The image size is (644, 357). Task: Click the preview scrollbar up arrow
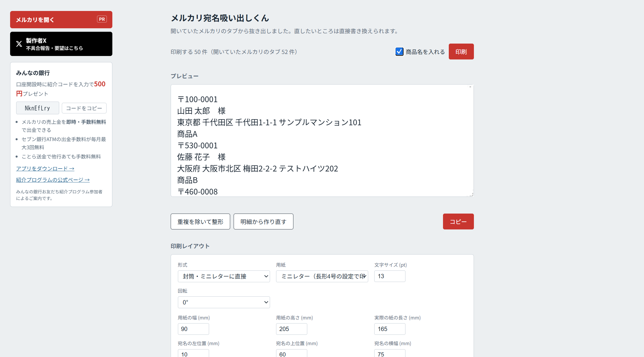[x=470, y=87]
